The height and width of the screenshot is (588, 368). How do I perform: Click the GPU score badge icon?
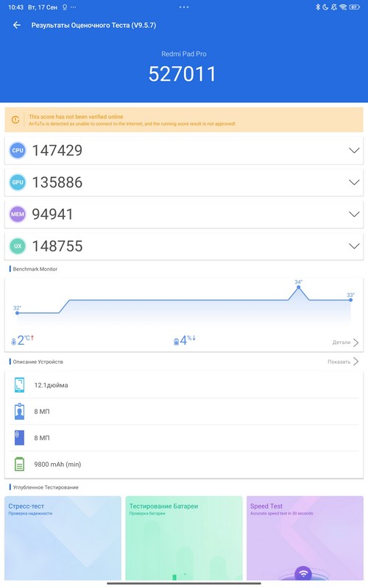point(18,182)
